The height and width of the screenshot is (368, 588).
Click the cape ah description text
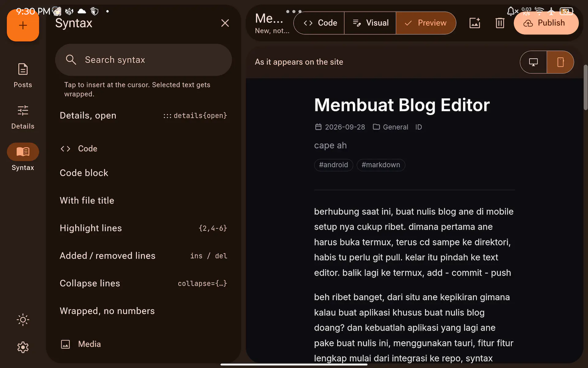(330, 145)
